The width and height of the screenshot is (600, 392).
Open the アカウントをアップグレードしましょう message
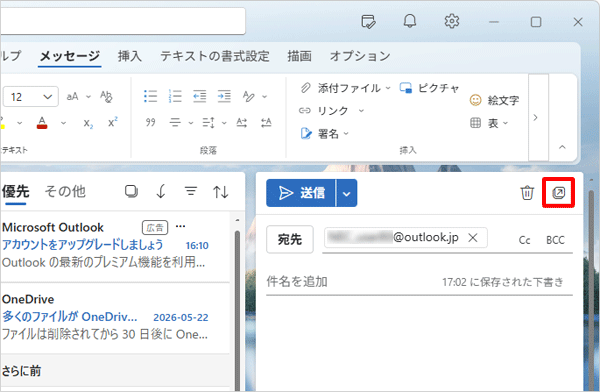[x=115, y=245]
